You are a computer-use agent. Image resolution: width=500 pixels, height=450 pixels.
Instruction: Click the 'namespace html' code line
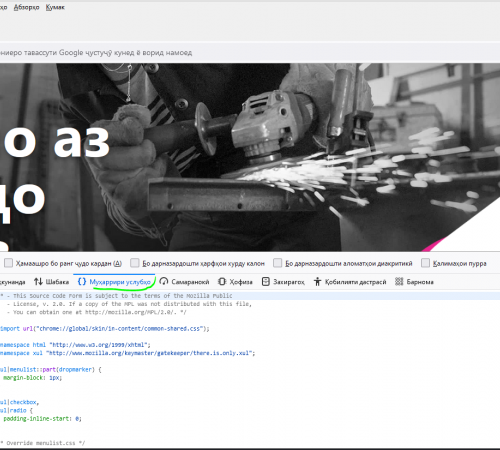pyautogui.click(x=75, y=345)
